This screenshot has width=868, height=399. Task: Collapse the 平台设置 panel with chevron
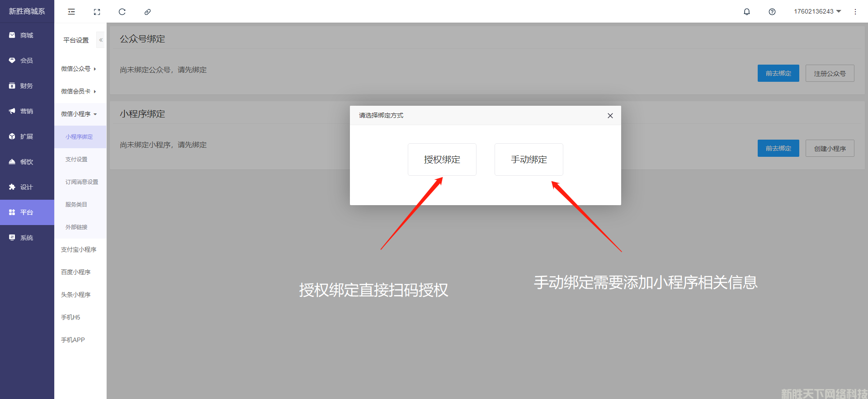101,40
